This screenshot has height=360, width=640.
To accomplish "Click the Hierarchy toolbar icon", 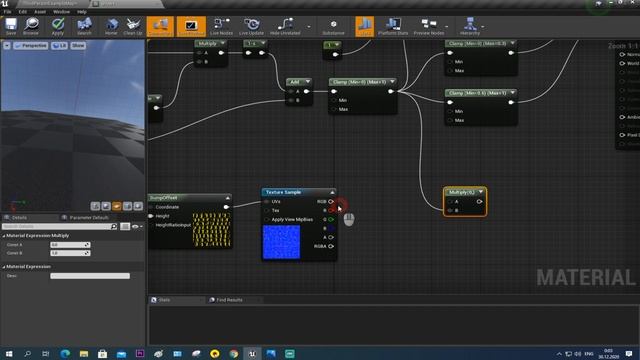I will pyautogui.click(x=470, y=27).
